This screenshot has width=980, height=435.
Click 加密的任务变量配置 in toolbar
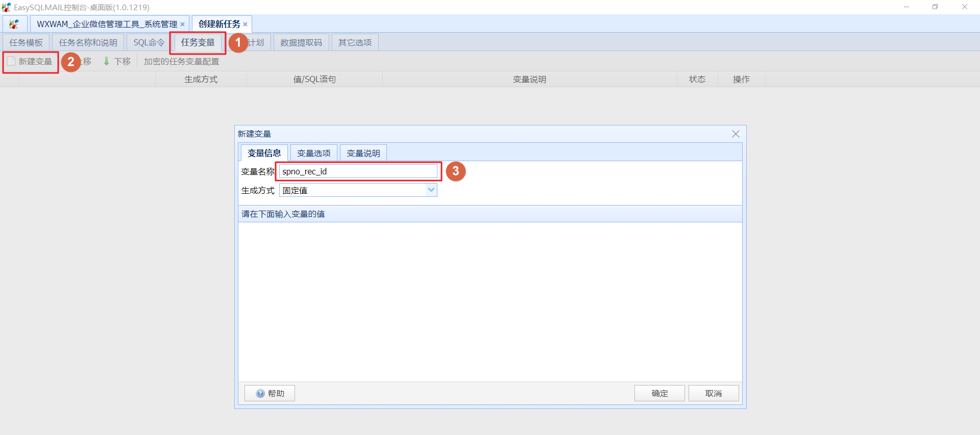click(181, 62)
